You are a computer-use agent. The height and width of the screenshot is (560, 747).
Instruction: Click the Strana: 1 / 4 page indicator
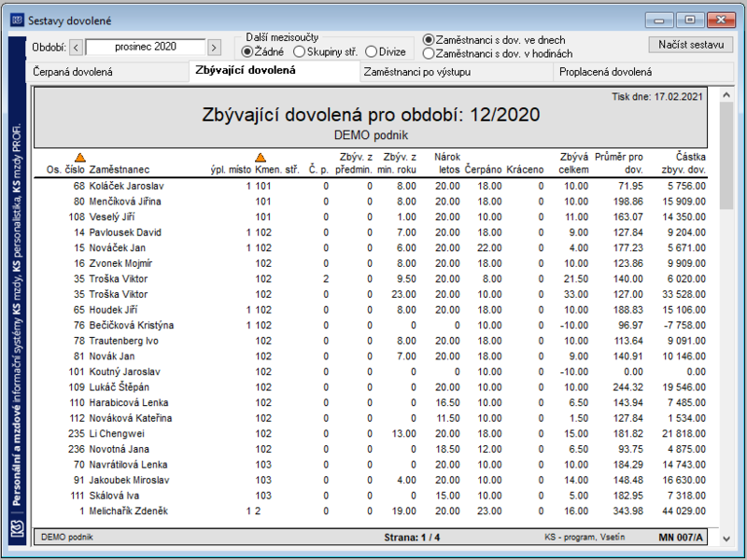[x=412, y=538]
